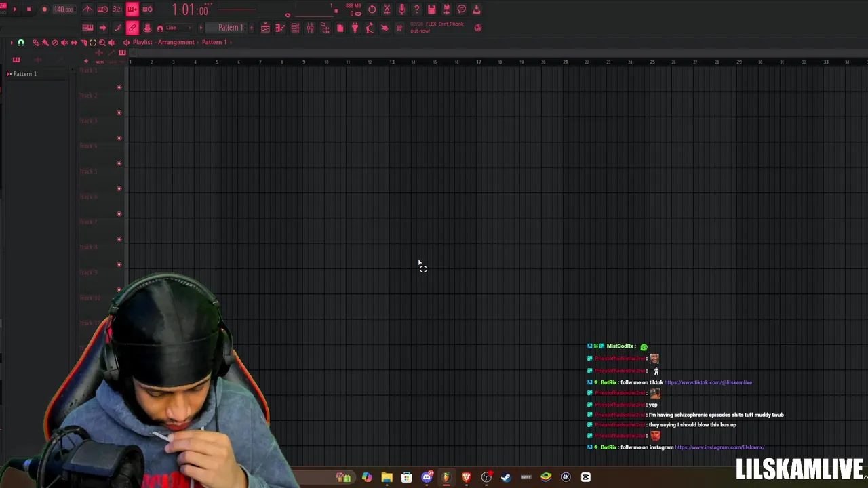The height and width of the screenshot is (488, 868).
Task: Open the Browser view icon
Action: click(x=325, y=28)
